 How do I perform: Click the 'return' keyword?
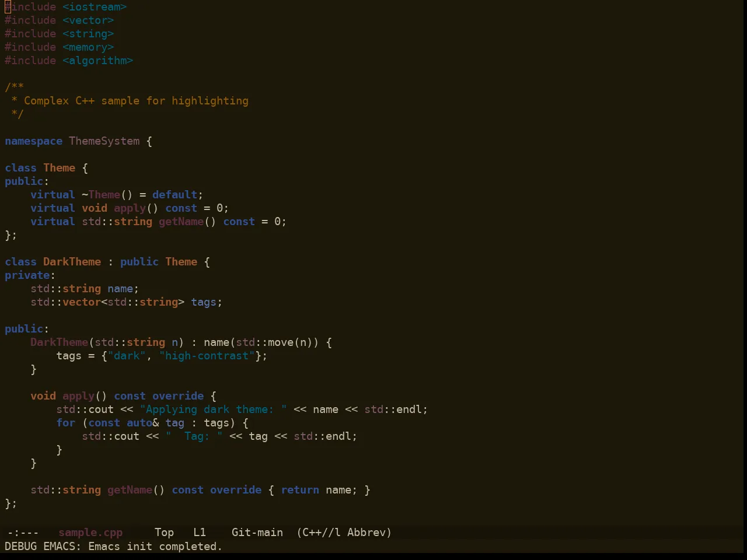[x=300, y=490]
